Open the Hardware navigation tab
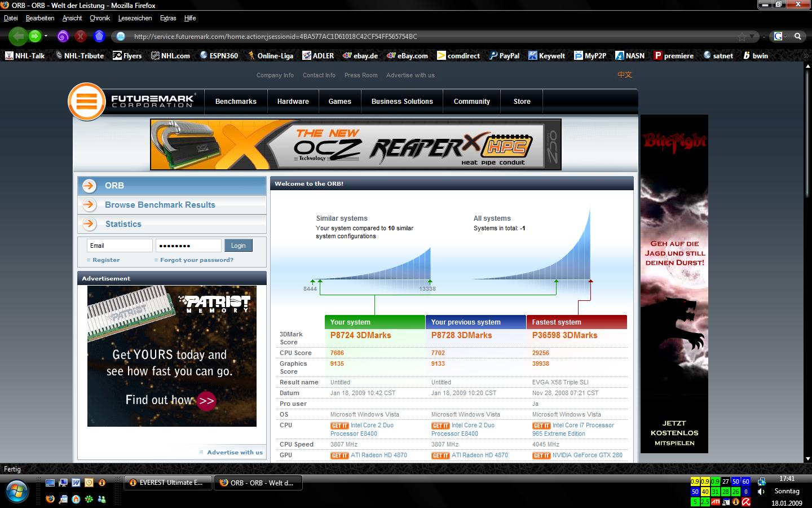The height and width of the screenshot is (508, 812). click(x=293, y=102)
